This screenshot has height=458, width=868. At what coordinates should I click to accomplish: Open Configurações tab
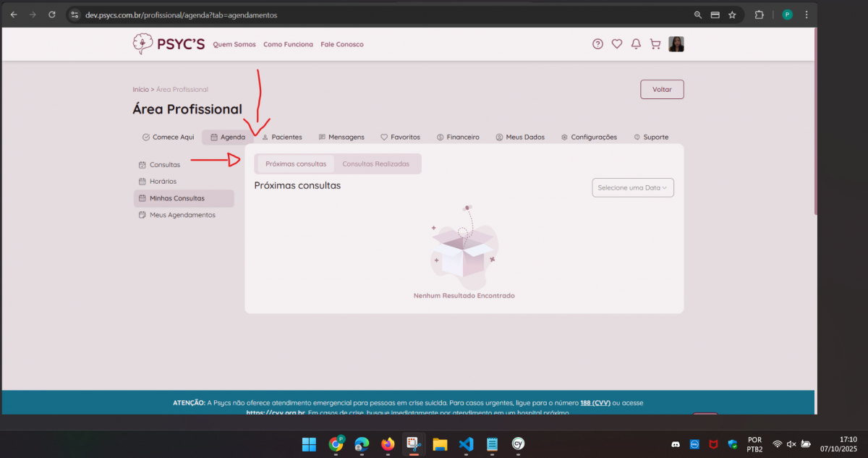click(x=589, y=137)
